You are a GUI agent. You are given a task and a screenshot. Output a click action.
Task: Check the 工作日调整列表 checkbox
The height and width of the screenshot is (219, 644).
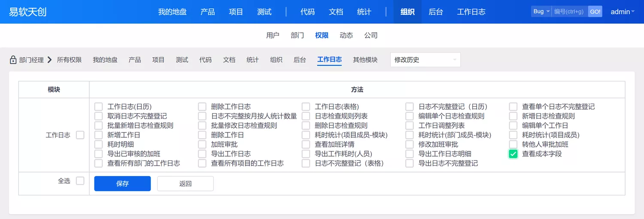pos(410,126)
